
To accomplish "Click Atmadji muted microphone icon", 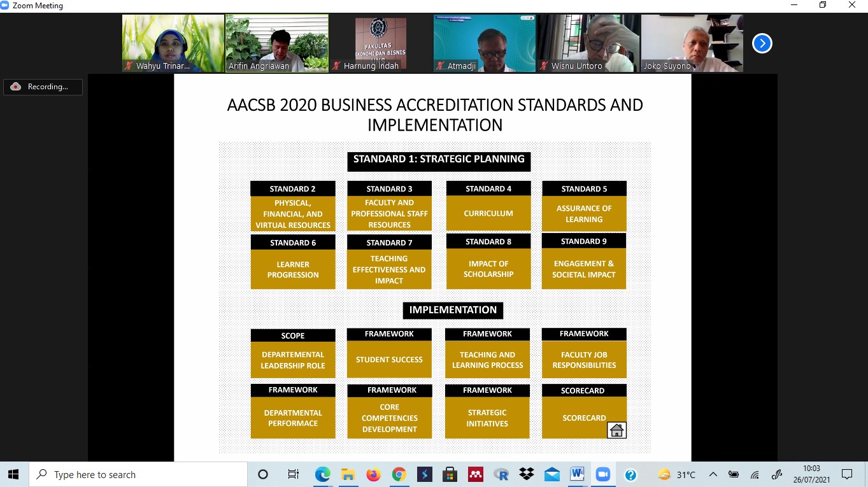I will [441, 66].
